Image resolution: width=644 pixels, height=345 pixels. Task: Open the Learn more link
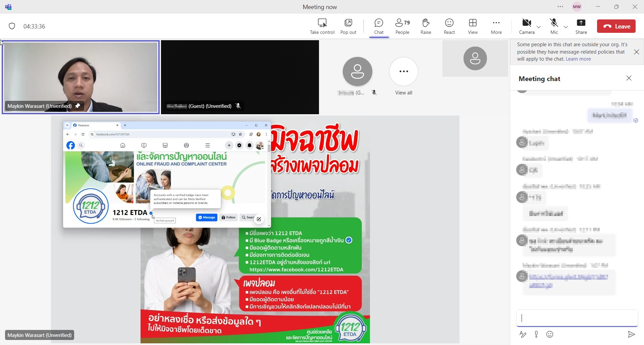(x=578, y=59)
